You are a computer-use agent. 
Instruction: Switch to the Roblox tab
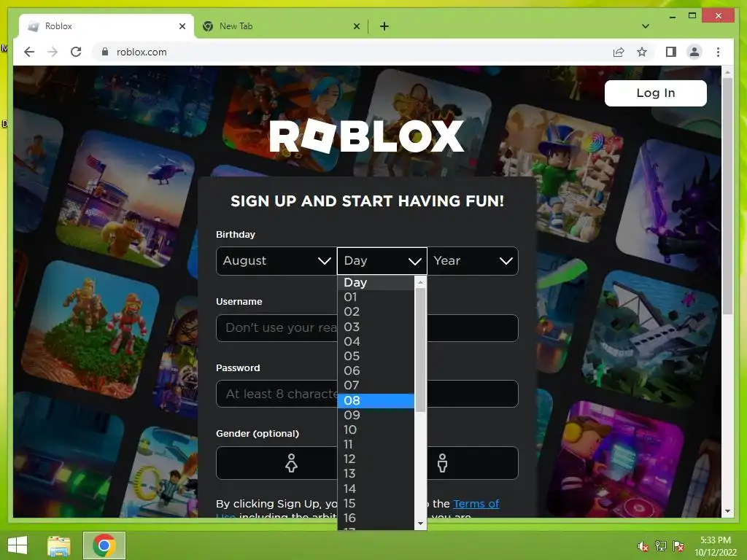click(x=107, y=26)
